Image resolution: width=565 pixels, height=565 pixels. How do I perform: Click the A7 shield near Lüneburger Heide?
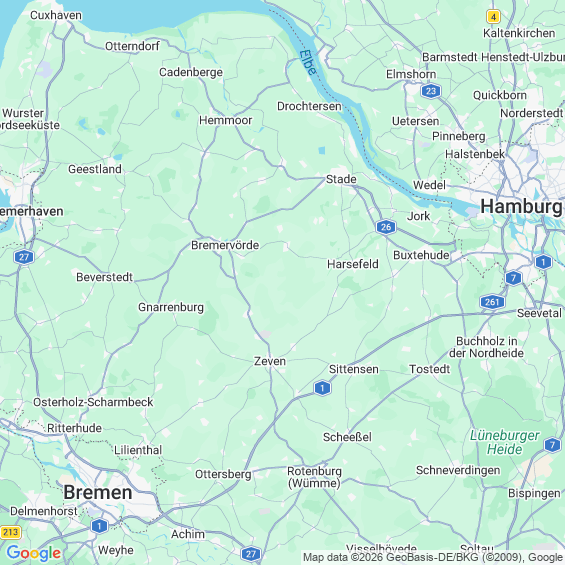(552, 444)
